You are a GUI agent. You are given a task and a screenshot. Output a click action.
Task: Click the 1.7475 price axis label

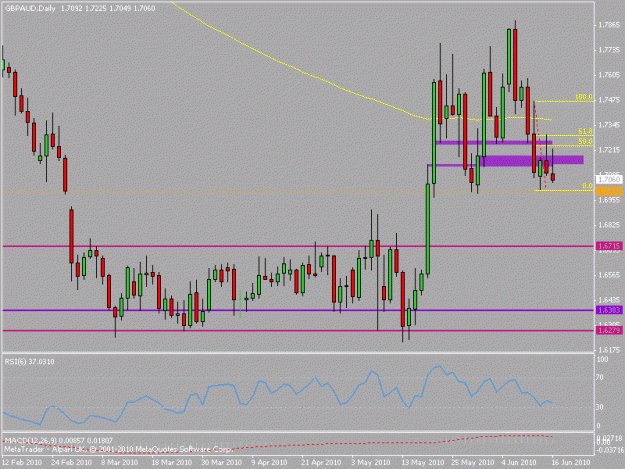coord(609,100)
